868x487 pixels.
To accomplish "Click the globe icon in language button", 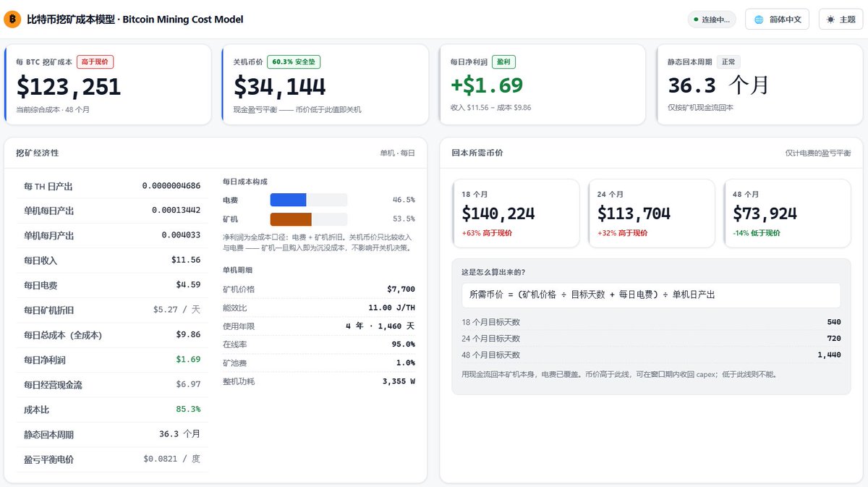I will [759, 20].
